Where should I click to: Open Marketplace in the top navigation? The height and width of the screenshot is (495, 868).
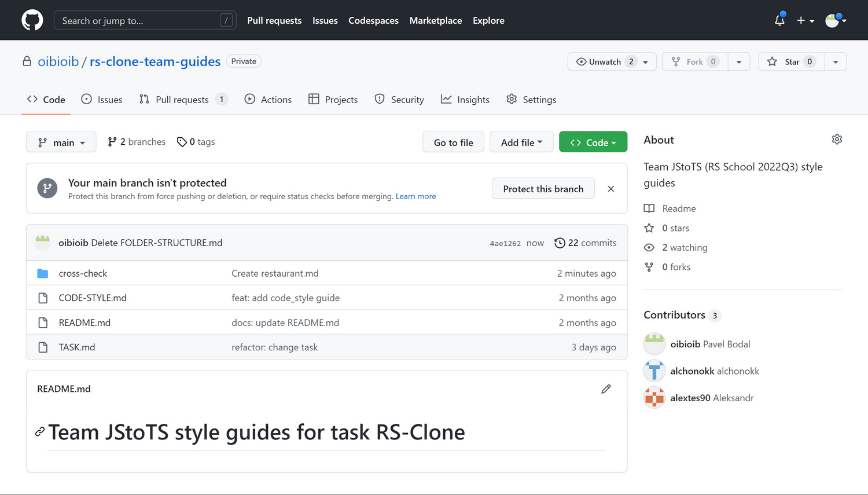pyautogui.click(x=436, y=20)
